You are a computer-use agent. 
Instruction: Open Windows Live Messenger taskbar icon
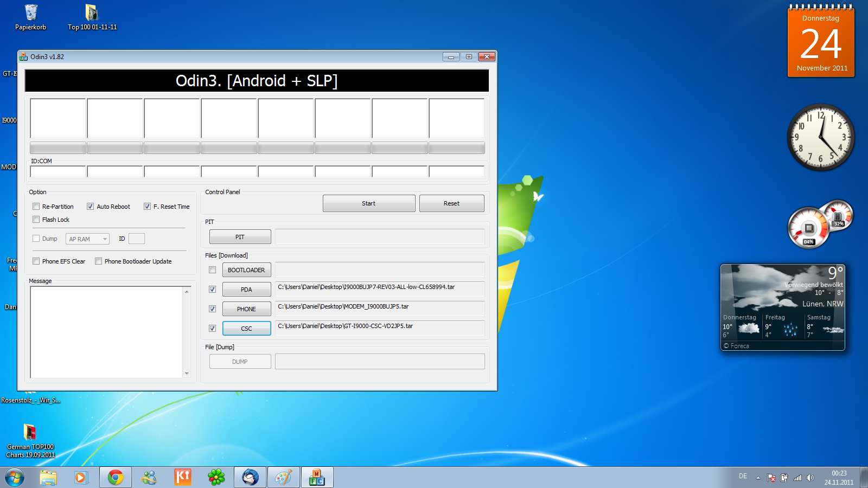click(x=149, y=478)
